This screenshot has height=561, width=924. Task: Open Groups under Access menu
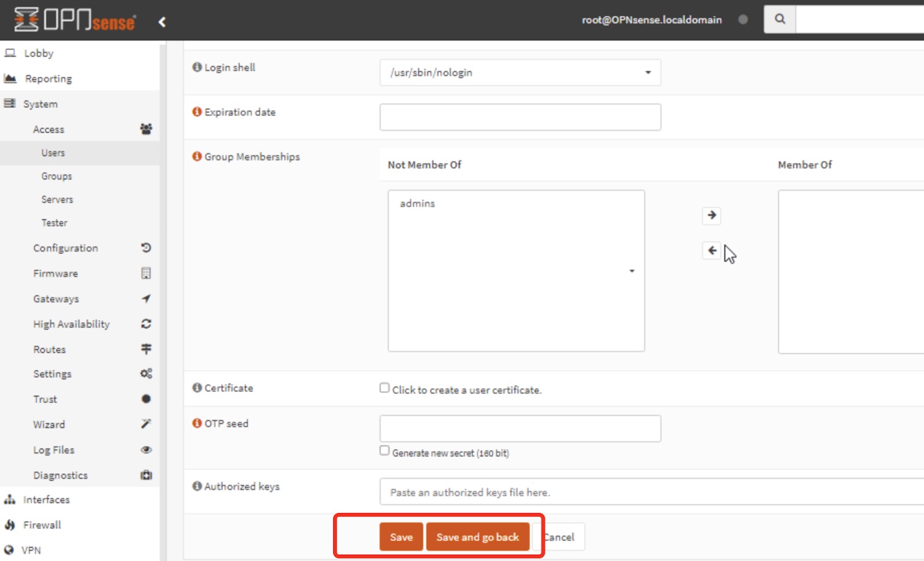tap(57, 176)
